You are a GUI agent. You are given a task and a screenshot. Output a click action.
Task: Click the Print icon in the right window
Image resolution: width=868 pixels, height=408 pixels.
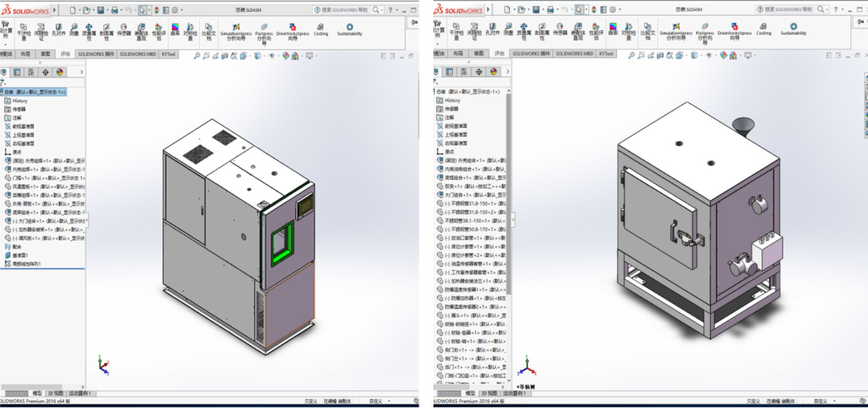pos(550,10)
